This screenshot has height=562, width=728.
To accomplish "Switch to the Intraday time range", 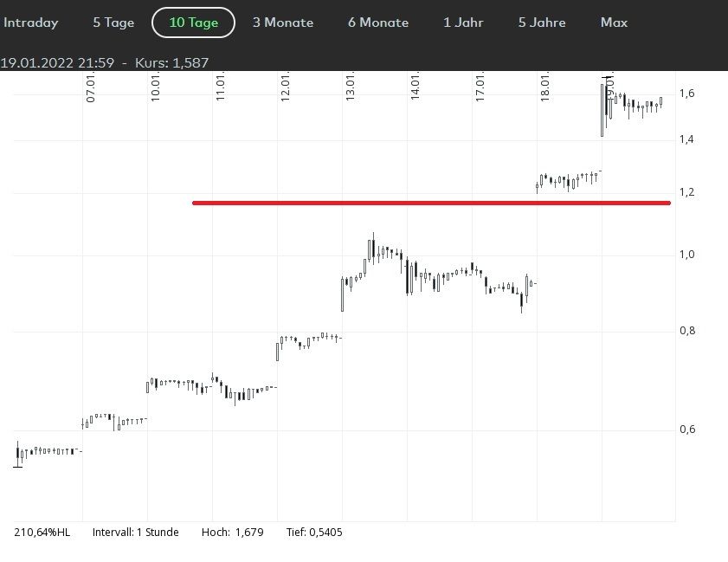I will tap(31, 23).
